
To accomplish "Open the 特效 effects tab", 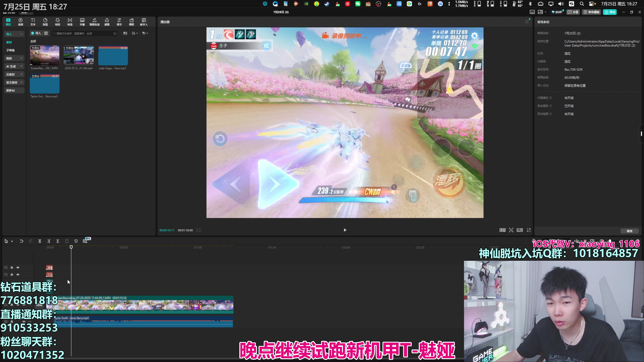I will [58, 22].
